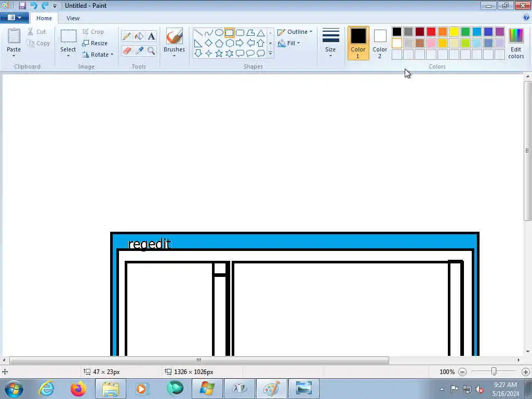Choose the Up arrow shape
Viewport: 532px width, 399px height.
click(x=261, y=43)
